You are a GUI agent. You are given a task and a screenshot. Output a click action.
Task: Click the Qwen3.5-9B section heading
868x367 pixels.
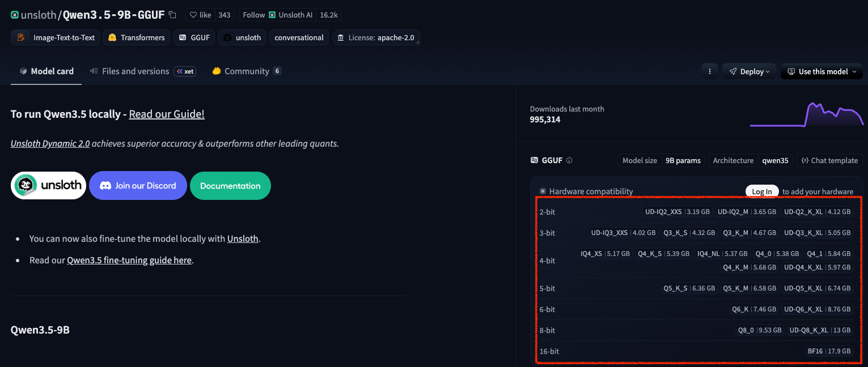(40, 330)
